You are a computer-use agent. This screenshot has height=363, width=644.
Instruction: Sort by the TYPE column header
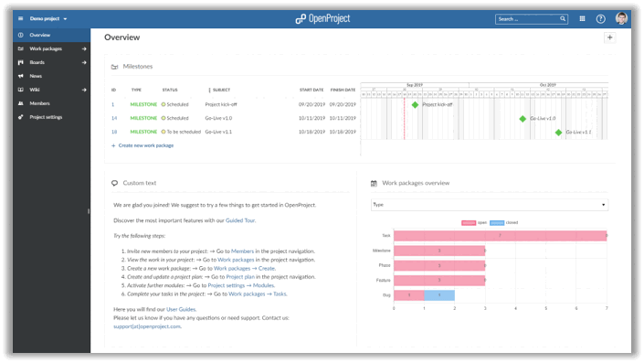coord(136,90)
